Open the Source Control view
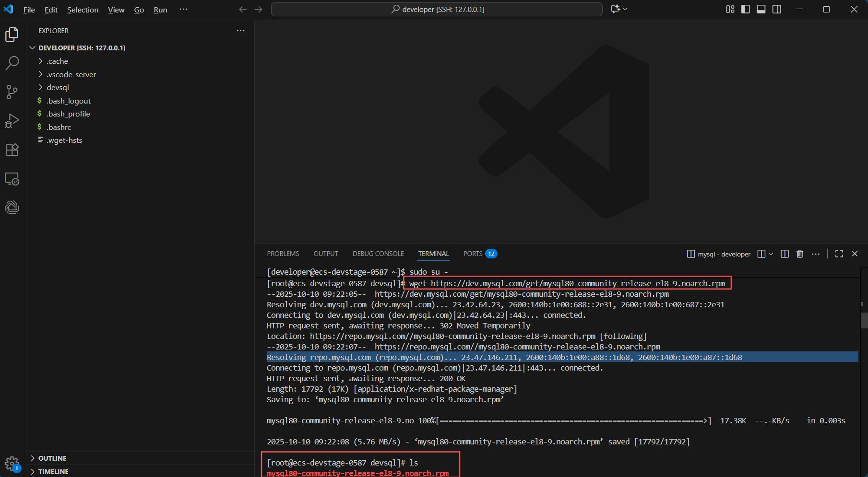The image size is (868, 477). coord(12,92)
